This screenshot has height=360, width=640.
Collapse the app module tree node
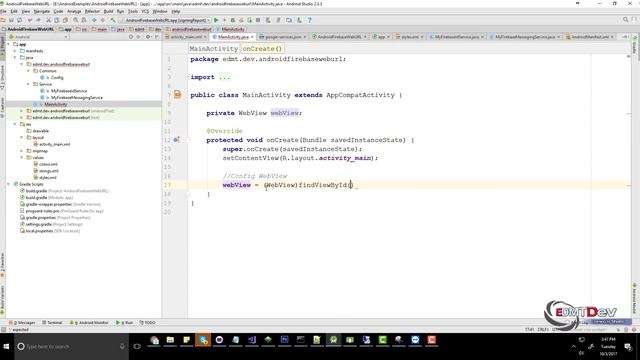(9, 44)
